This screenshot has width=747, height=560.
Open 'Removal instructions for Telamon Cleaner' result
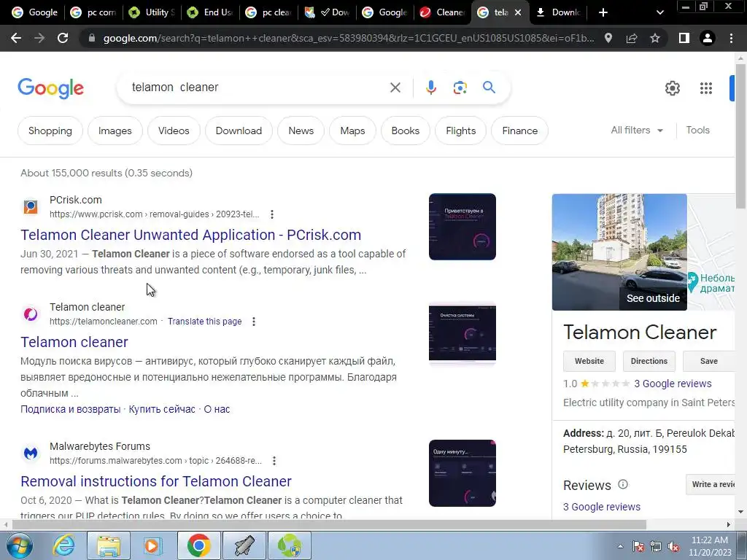(x=156, y=481)
